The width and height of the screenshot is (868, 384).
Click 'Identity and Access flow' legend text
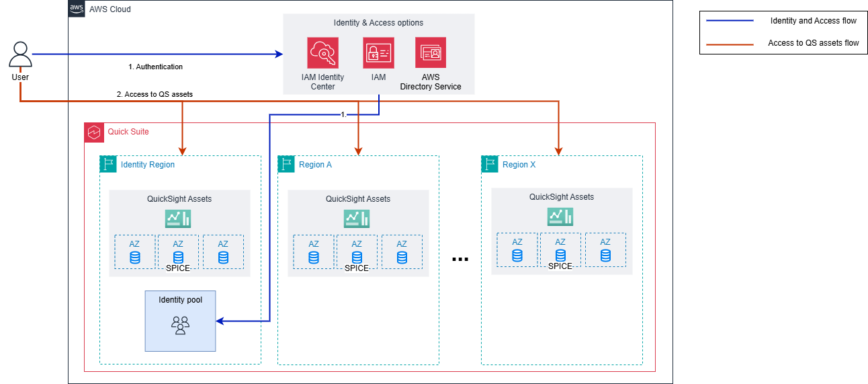click(814, 21)
